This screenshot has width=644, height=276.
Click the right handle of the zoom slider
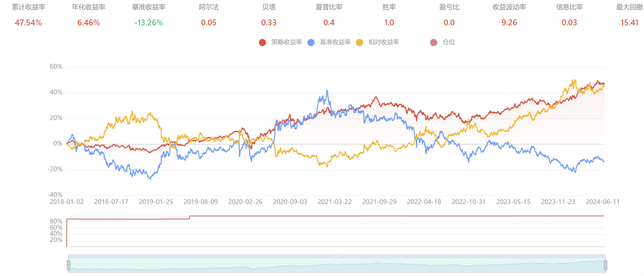(606, 265)
